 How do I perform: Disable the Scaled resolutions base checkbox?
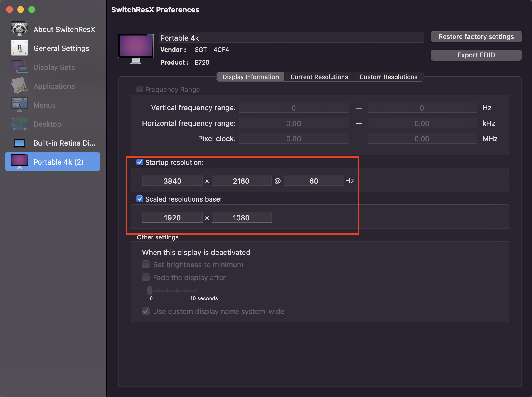(140, 199)
